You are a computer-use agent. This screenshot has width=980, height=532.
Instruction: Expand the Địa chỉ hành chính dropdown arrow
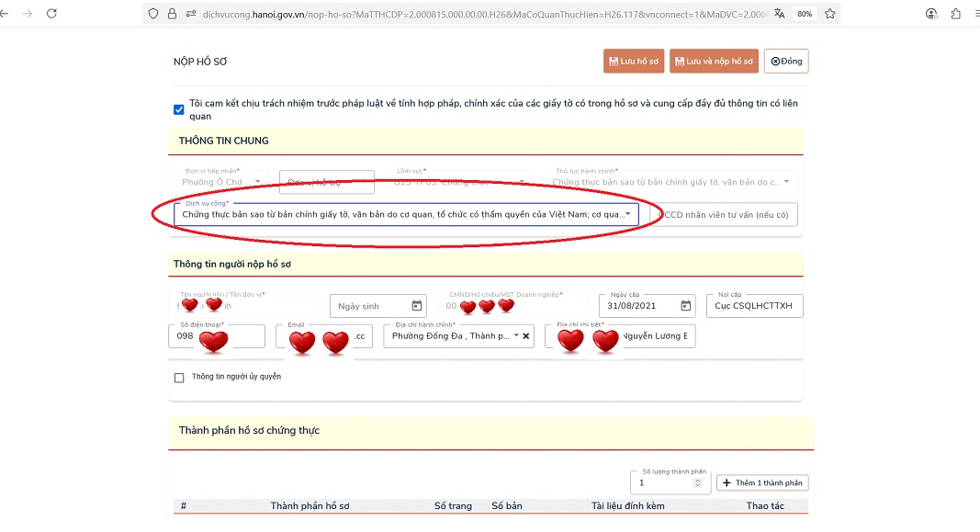[516, 336]
